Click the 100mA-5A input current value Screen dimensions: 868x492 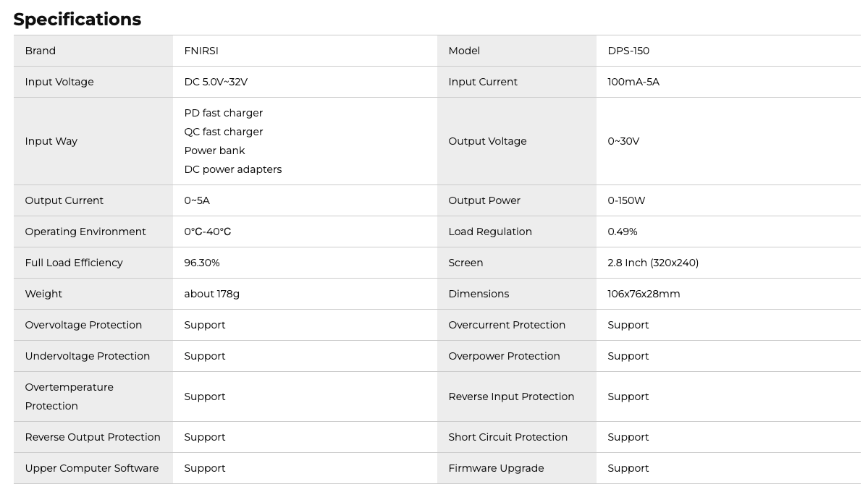(x=633, y=82)
